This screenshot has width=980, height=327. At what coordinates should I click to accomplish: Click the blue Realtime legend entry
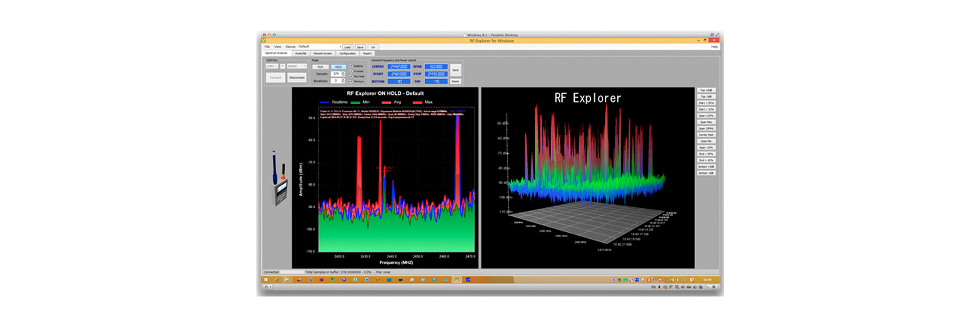tap(334, 102)
